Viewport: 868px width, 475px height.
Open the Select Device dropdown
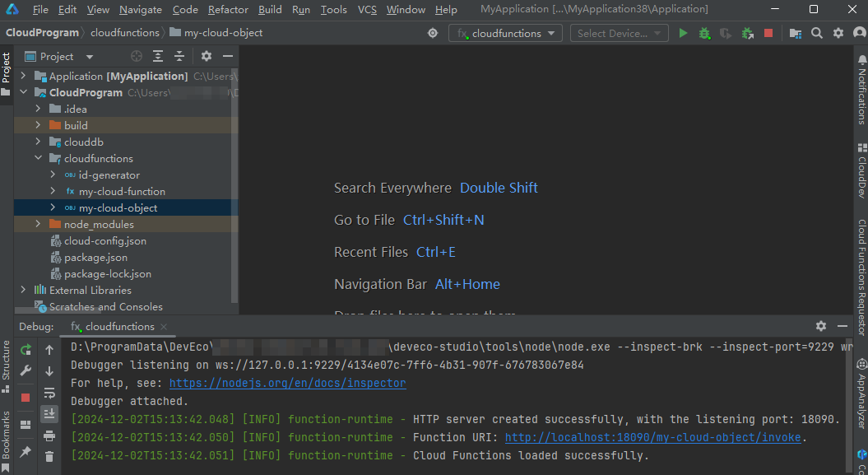(619, 34)
